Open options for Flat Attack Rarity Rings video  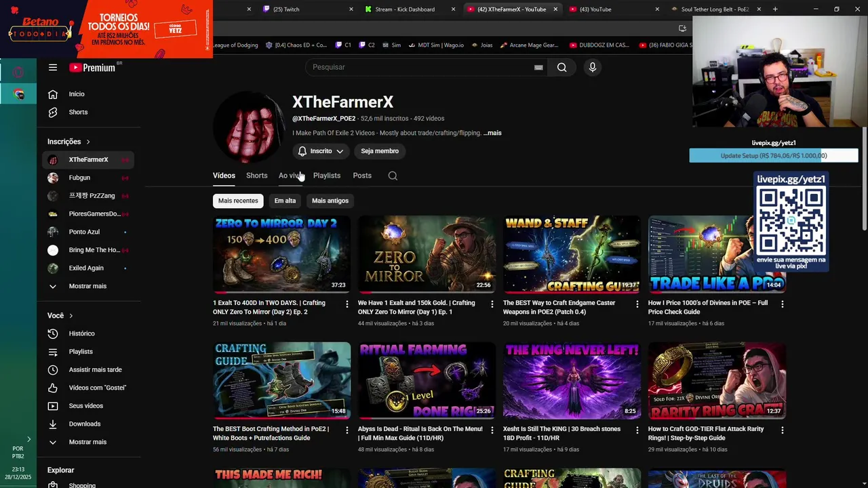pos(782,430)
